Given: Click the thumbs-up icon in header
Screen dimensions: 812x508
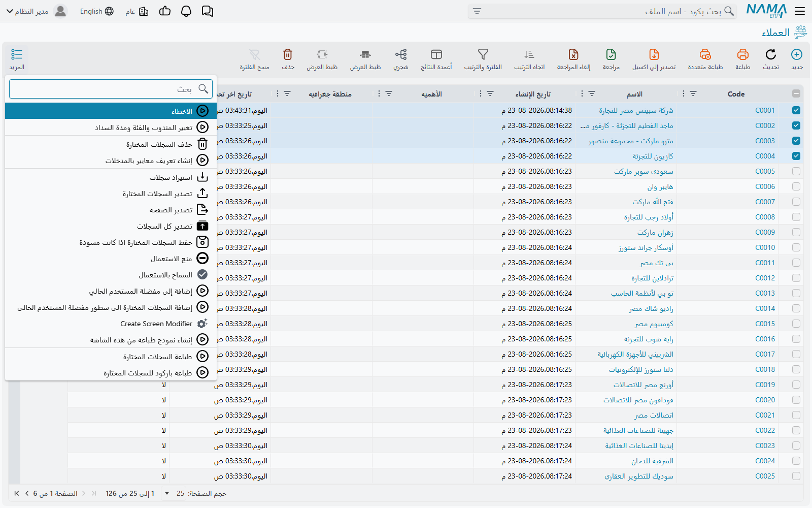Looking at the screenshot, I should 165,11.
